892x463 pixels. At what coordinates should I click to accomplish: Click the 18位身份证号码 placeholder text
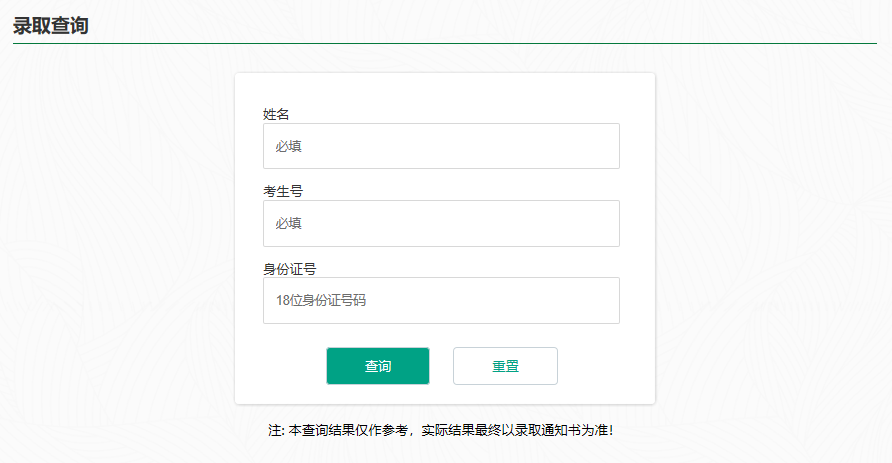pyautogui.click(x=321, y=300)
